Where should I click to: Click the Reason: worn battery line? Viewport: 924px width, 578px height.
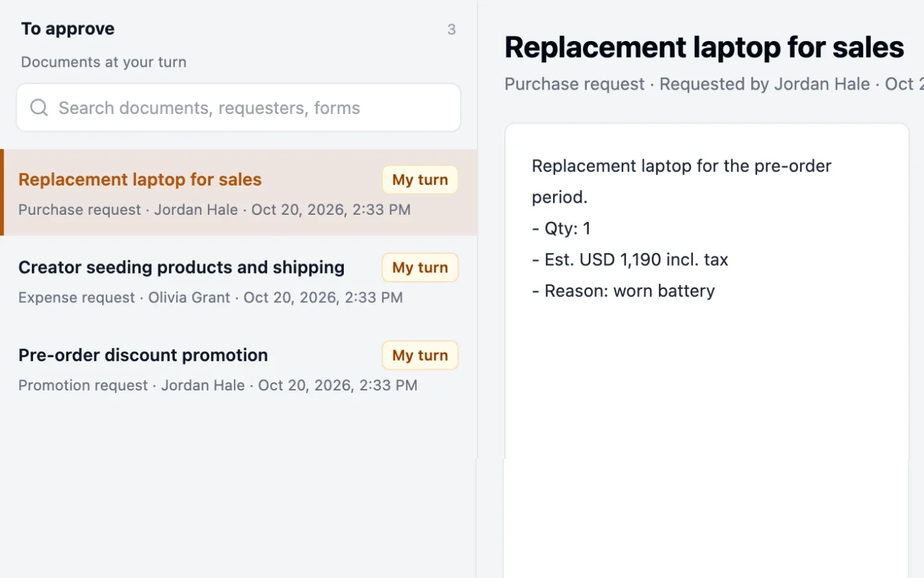pos(623,291)
